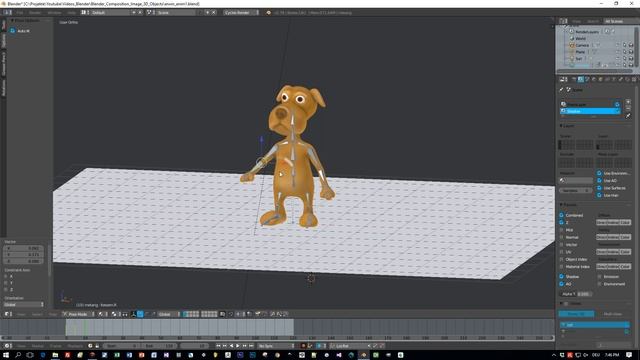Click the Windows Start button

click(6, 355)
